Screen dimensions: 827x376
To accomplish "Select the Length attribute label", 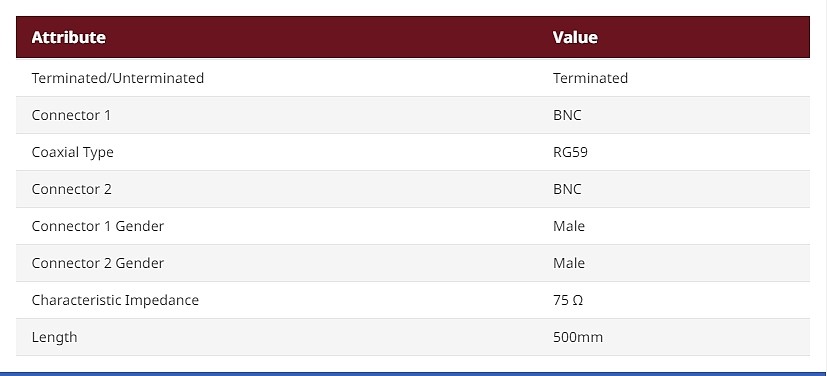I will [54, 337].
